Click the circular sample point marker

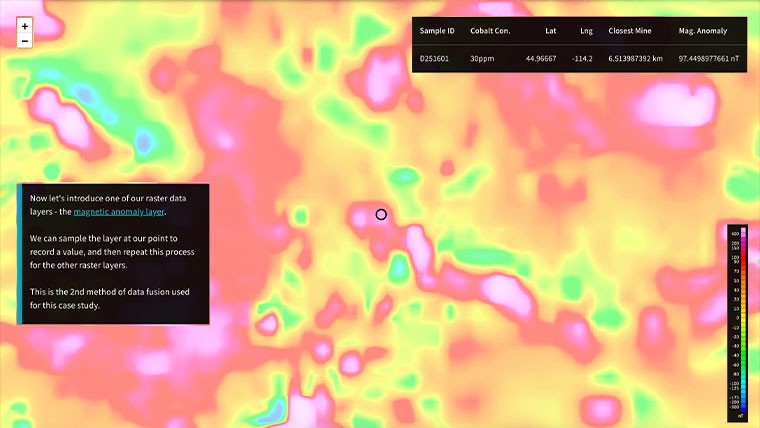[x=381, y=214]
